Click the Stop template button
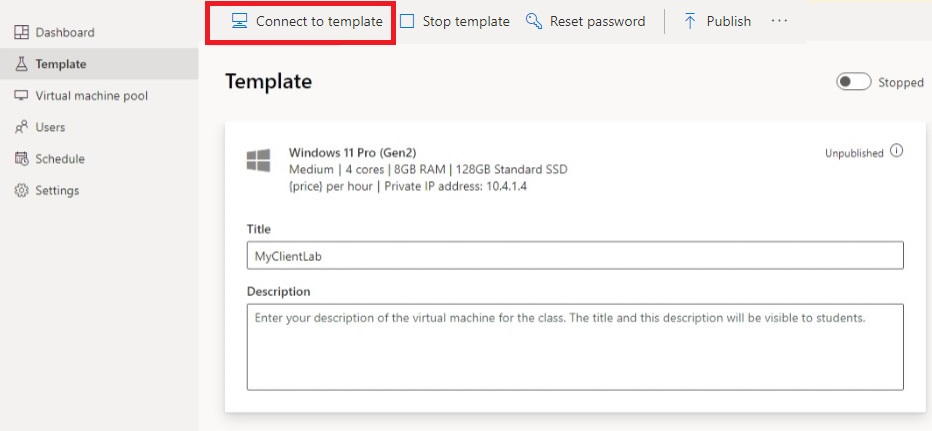 [x=455, y=21]
